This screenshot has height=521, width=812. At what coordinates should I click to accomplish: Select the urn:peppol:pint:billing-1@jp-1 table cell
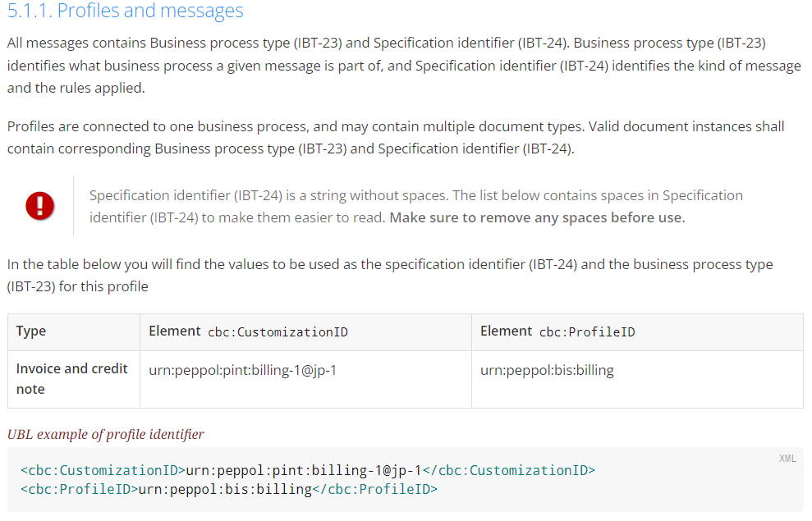pyautogui.click(x=305, y=380)
